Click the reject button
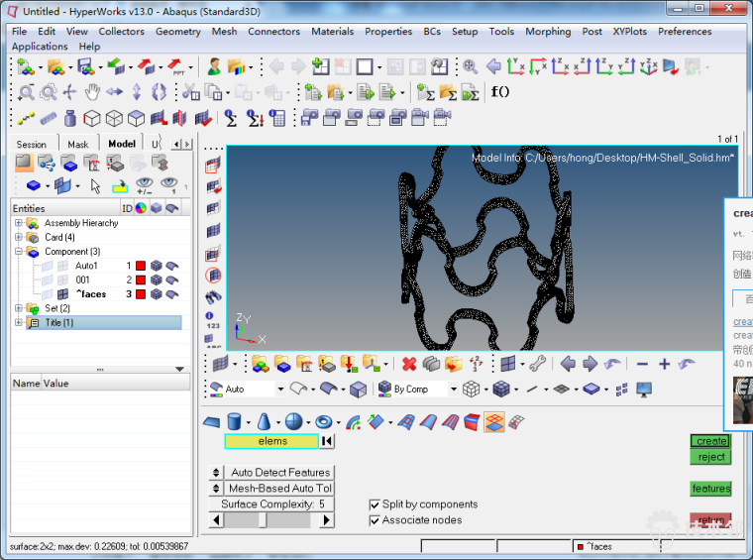This screenshot has width=753, height=560. [x=710, y=457]
